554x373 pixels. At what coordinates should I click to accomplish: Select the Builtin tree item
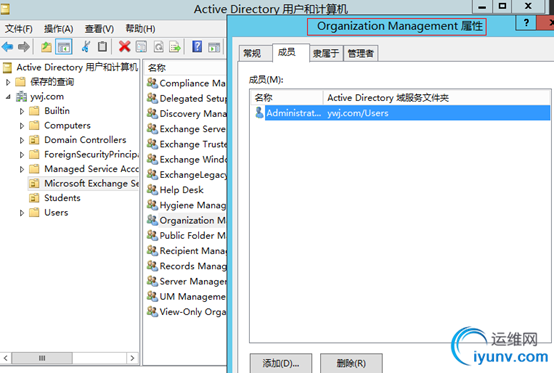click(x=57, y=111)
